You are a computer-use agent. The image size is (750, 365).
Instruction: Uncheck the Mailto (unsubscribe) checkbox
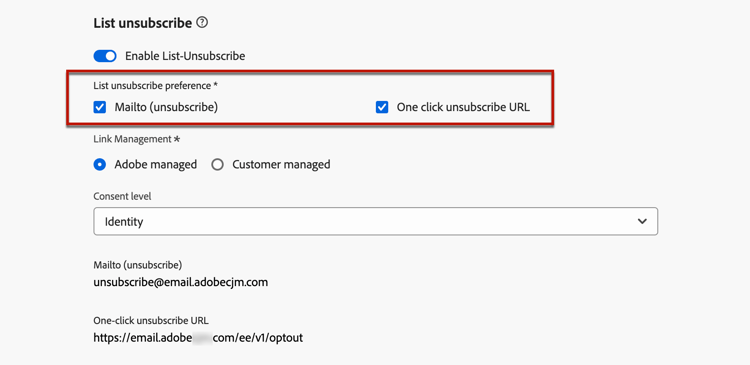[x=99, y=108]
